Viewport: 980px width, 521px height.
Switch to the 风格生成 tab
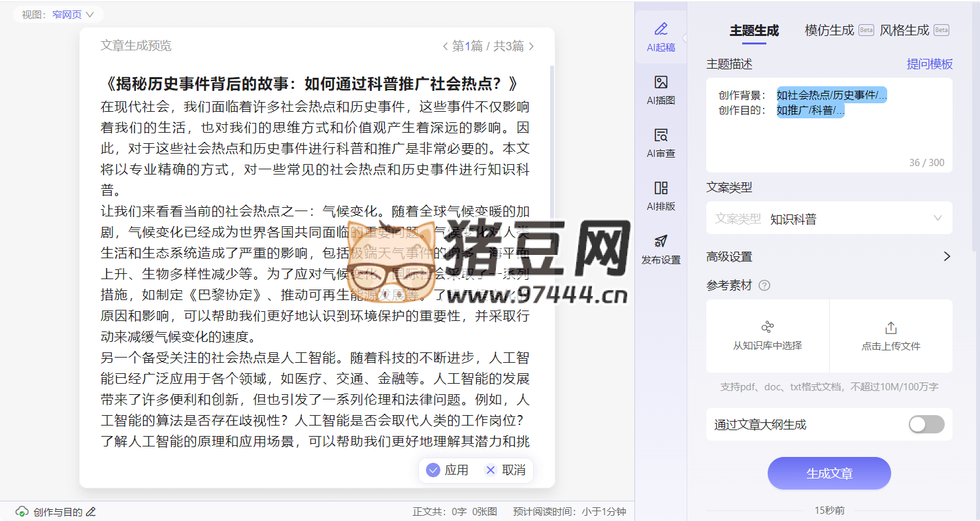pyautogui.click(x=904, y=30)
